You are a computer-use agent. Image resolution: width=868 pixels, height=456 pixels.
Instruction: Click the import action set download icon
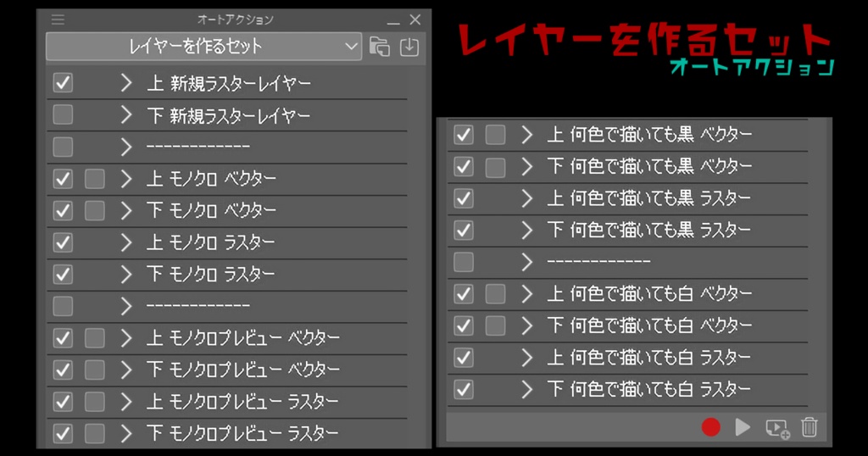click(x=409, y=47)
